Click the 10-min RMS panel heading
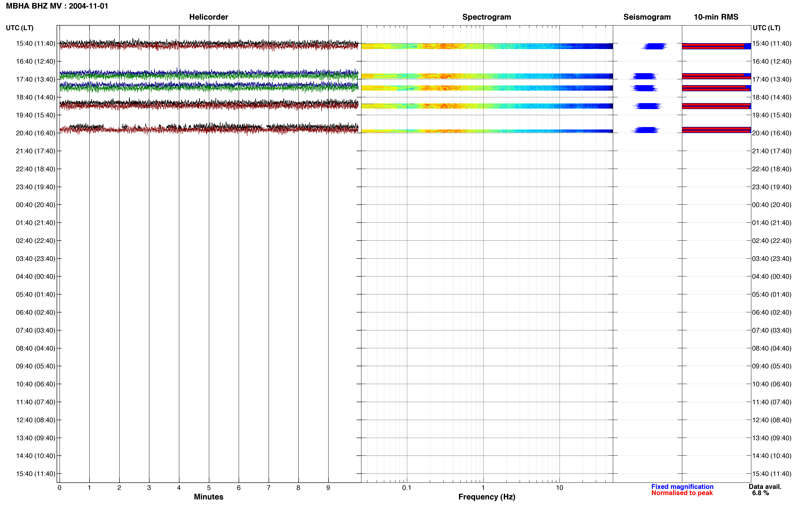The width and height of the screenshot is (812, 508). [716, 17]
